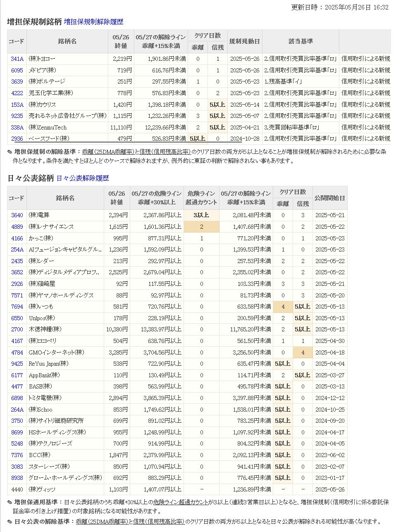Open stock code 264A link
The height and width of the screenshot is (532, 396).
17,410
